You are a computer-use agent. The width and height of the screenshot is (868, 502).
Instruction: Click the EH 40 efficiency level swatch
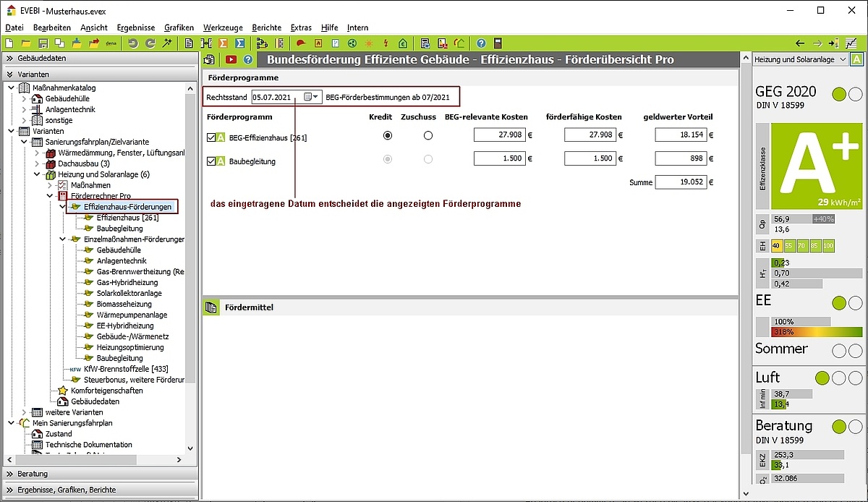(x=777, y=246)
